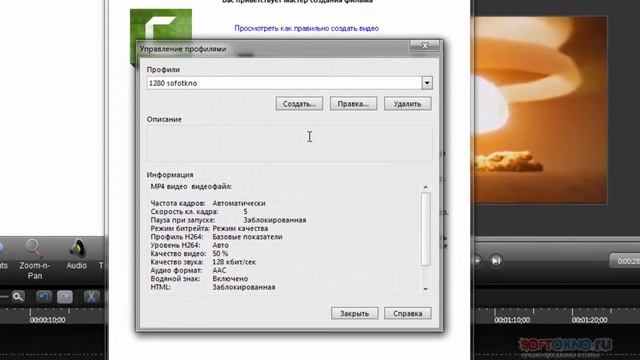Click the Удалить button
Screen dimensions: 640x360
(x=407, y=104)
